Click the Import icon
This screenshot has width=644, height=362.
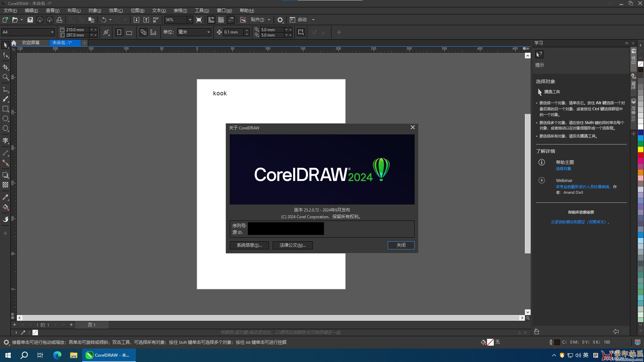[x=137, y=20]
